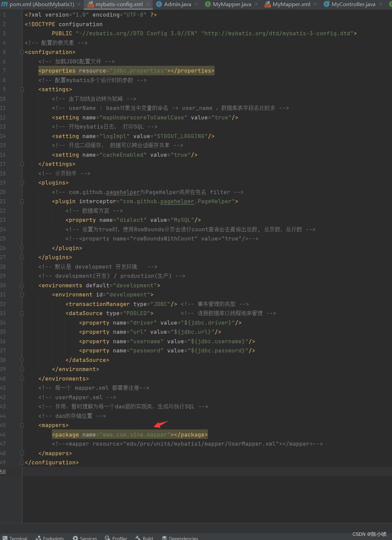Click the commented rowBoundsWithCount property line
392x540 pixels.
pyautogui.click(x=162, y=239)
